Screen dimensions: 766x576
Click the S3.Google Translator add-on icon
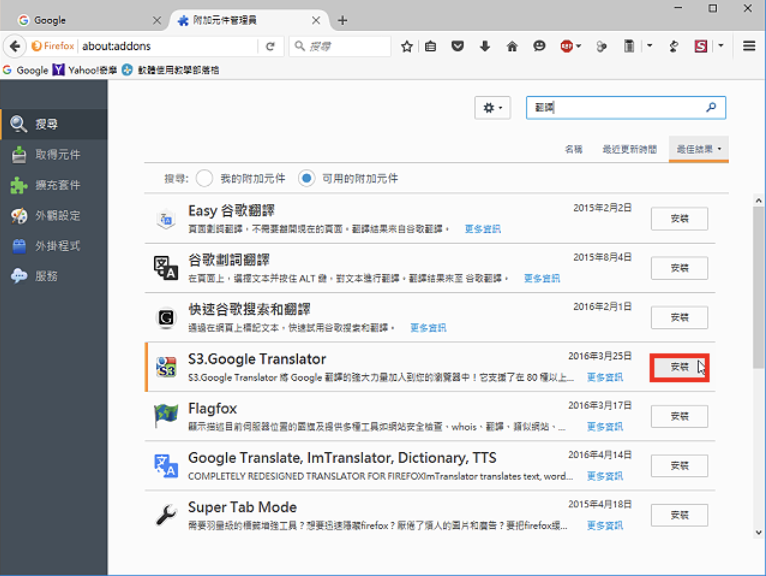pyautogui.click(x=166, y=367)
